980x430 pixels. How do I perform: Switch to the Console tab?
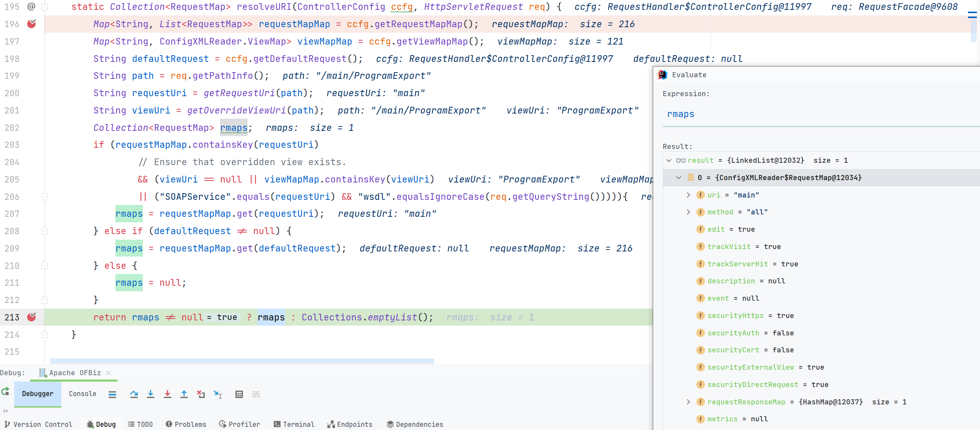coord(83,394)
